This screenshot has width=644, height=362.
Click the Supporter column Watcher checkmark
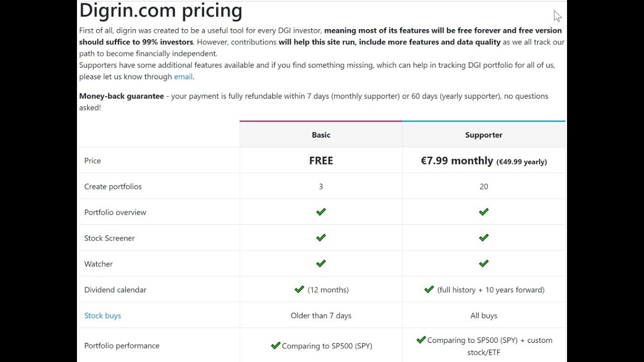484,263
